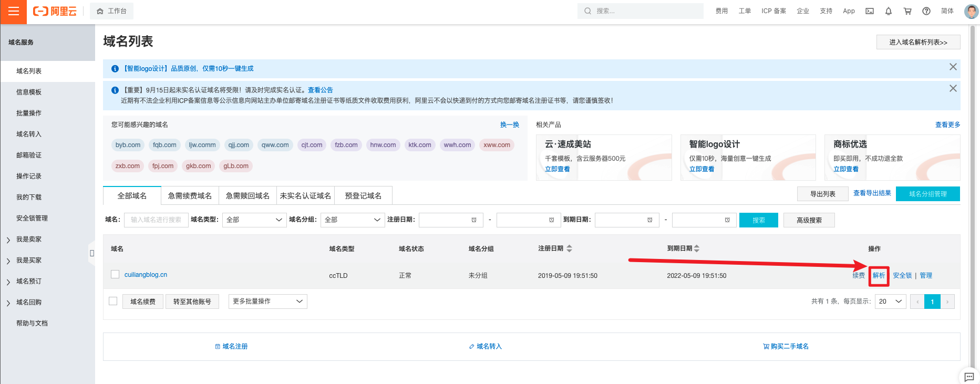Click the blue 搜索 button

[x=759, y=220]
